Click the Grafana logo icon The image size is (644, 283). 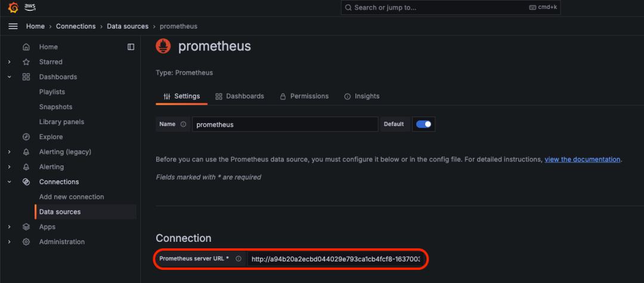(x=13, y=8)
